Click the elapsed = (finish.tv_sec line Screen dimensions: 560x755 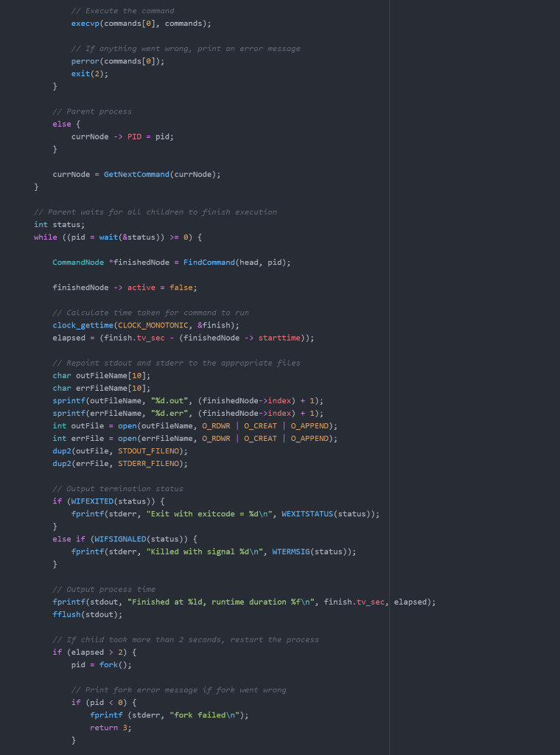183,338
